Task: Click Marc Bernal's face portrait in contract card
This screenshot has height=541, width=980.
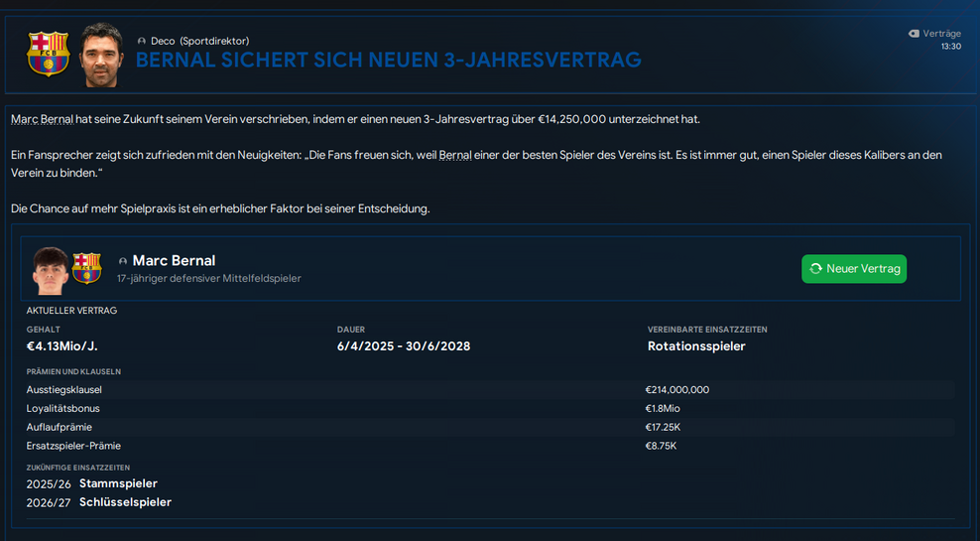Action: coord(52,269)
